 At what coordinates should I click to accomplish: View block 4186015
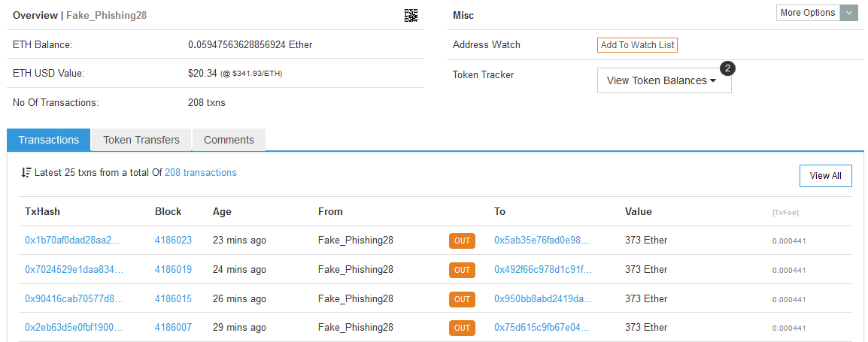coord(173,299)
